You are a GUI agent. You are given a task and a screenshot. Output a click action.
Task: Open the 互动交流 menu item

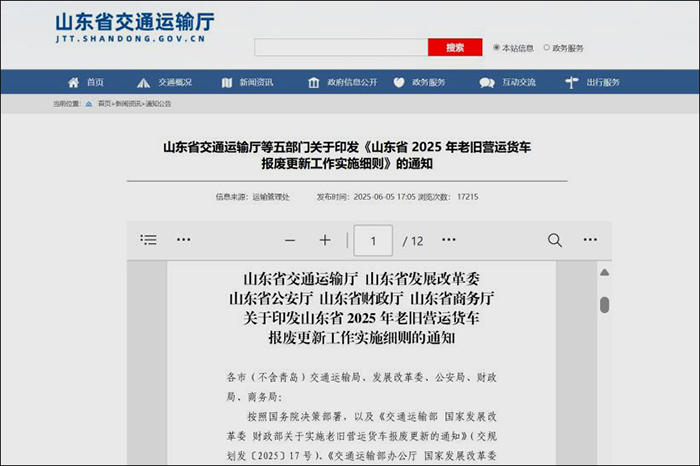pyautogui.click(x=519, y=82)
